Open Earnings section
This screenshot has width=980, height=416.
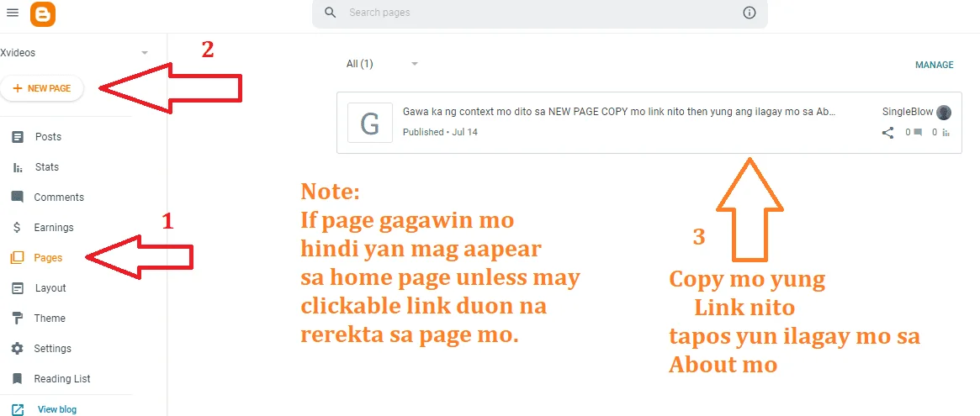54,228
